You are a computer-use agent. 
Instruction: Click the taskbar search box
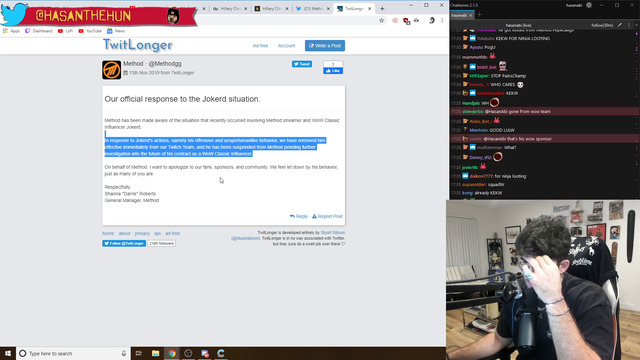tap(73, 353)
